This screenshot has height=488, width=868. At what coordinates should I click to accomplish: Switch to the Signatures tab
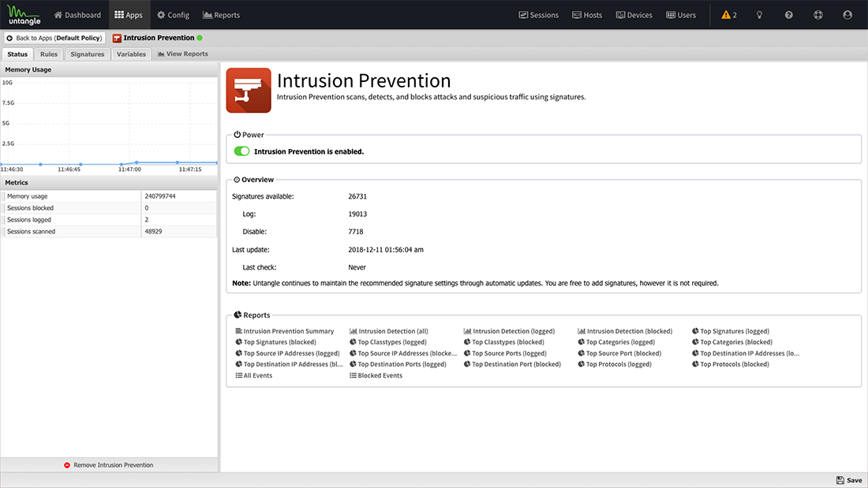[x=87, y=54]
